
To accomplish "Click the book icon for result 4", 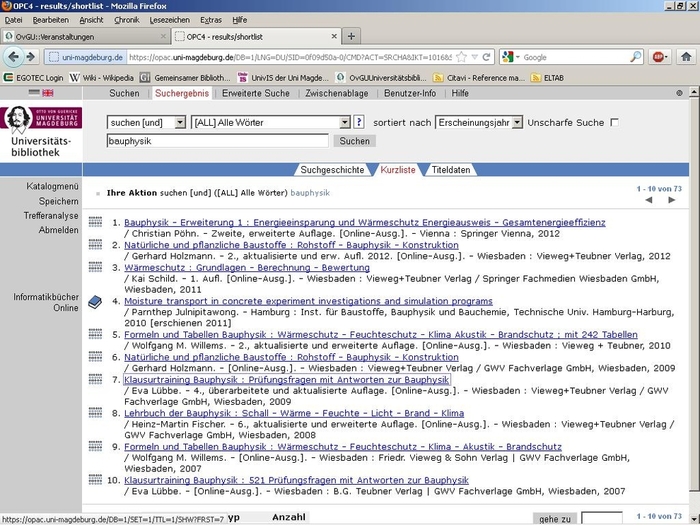I will 95,302.
